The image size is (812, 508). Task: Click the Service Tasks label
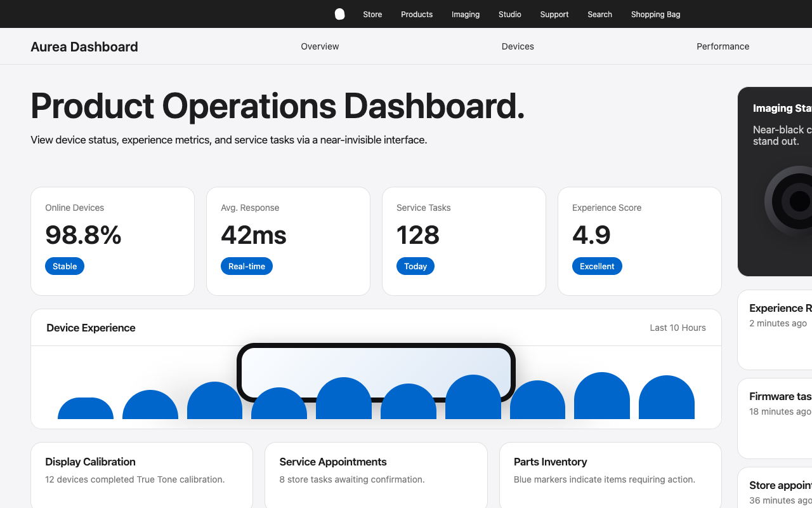pos(424,208)
